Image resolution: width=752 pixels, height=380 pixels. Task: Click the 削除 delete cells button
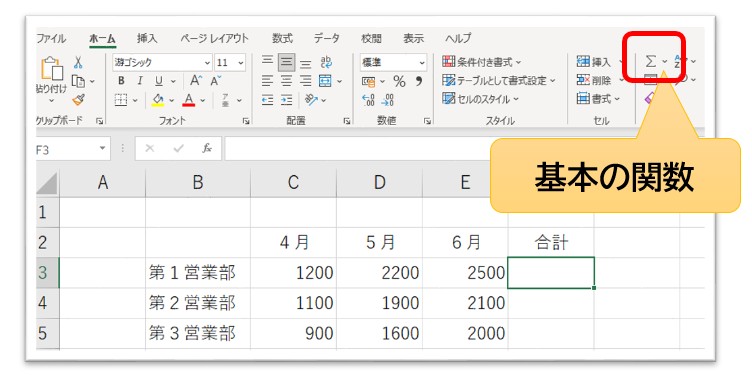(594, 80)
